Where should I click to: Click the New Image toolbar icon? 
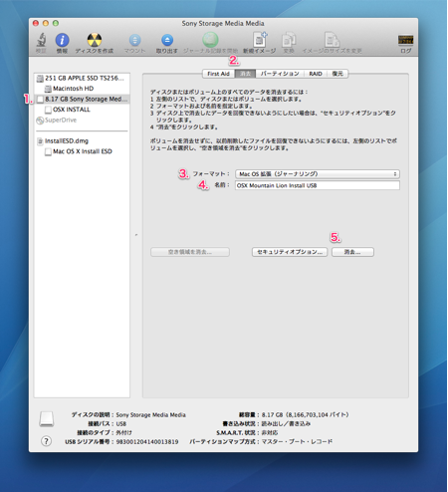[260, 40]
